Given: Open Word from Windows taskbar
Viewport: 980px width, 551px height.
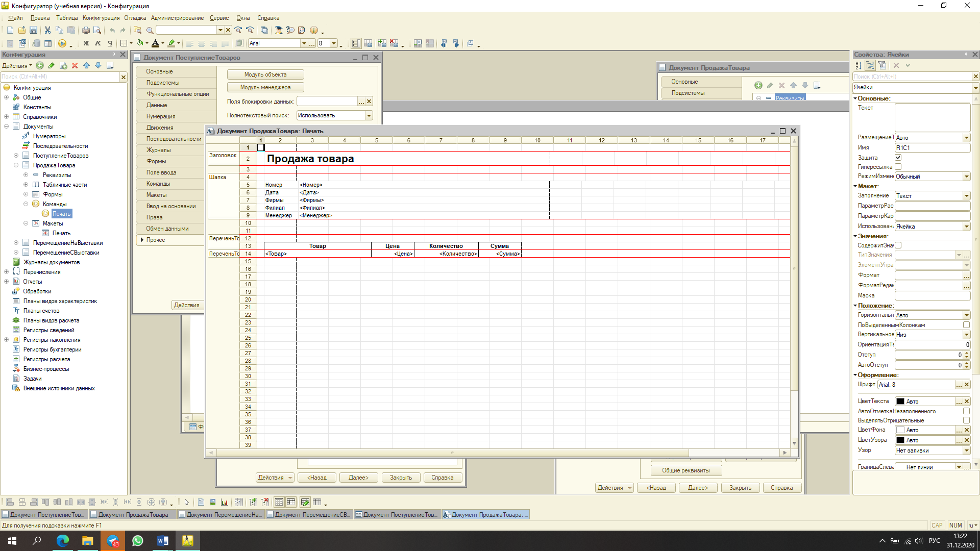Looking at the screenshot, I should pos(163,541).
